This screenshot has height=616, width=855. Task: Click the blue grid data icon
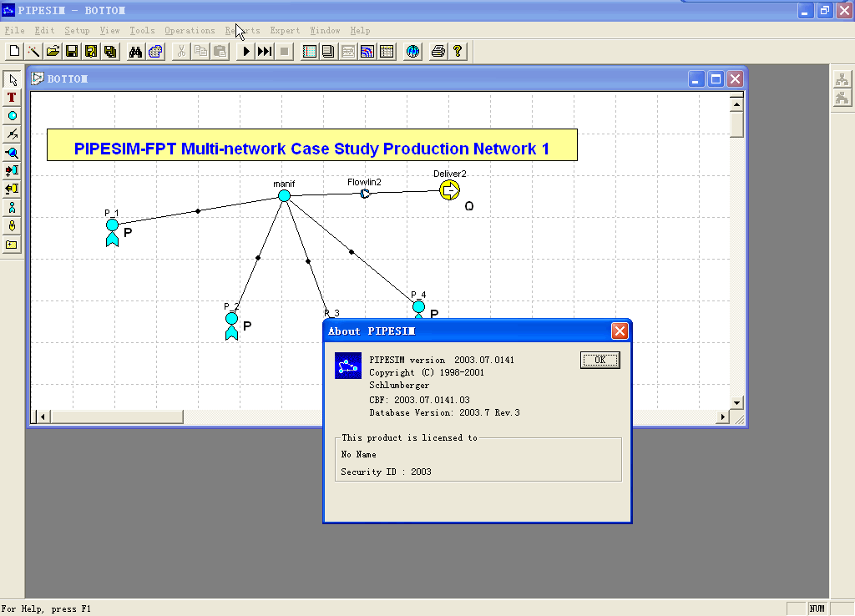pyautogui.click(x=155, y=52)
